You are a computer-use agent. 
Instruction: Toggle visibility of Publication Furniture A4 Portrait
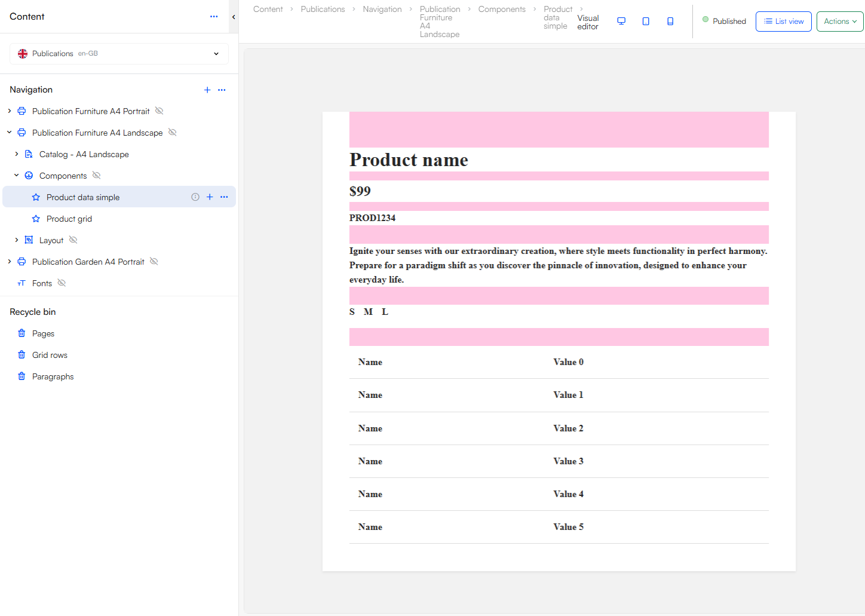tap(159, 111)
